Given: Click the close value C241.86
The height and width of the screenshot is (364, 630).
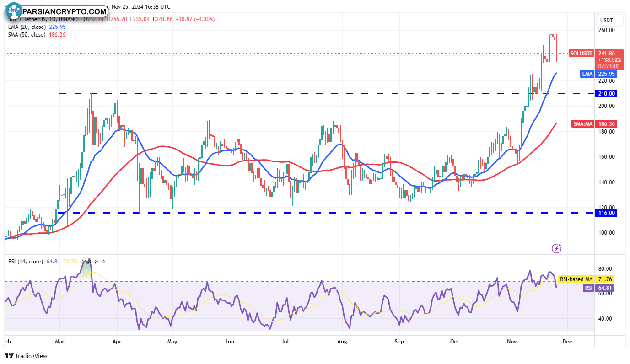Looking at the screenshot, I should tap(162, 19).
